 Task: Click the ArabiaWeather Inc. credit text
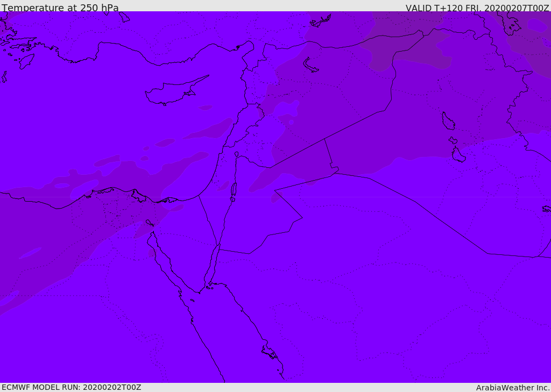(x=513, y=388)
